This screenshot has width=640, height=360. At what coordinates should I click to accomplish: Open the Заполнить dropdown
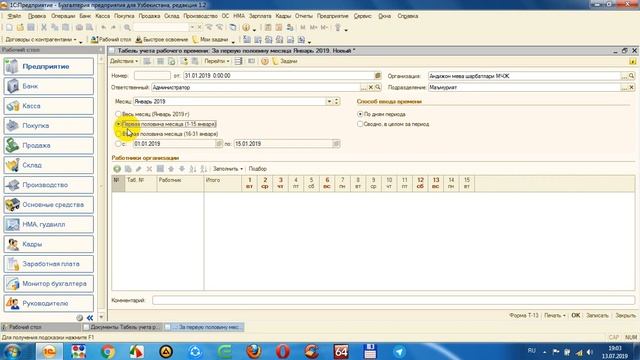(x=228, y=169)
